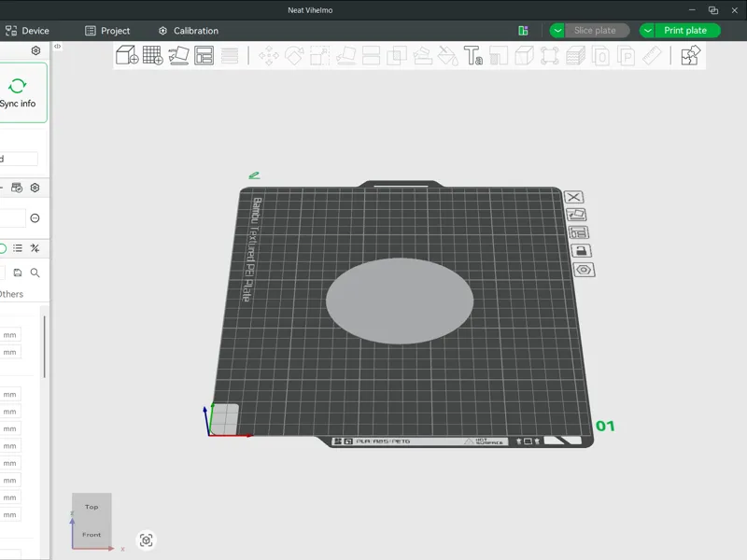Toggle the plate lock icon
This screenshot has height=560, width=747.
(581, 250)
